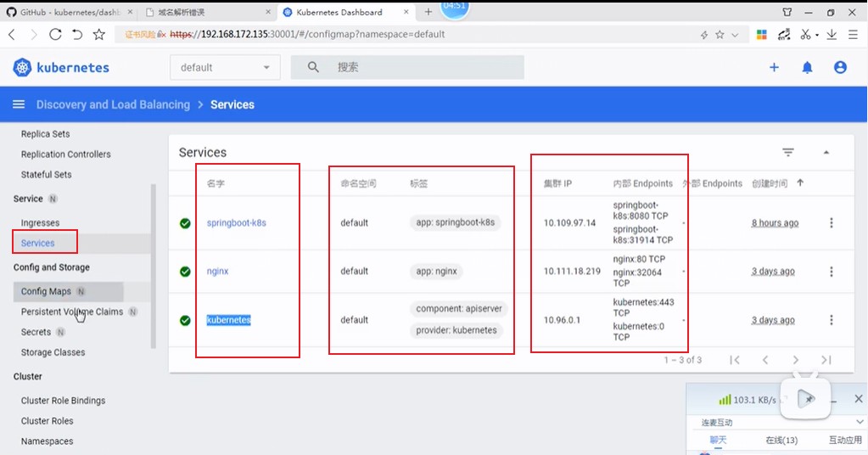Image resolution: width=868 pixels, height=455 pixels.
Task: Click the browser undo arrow icon
Action: 77,34
